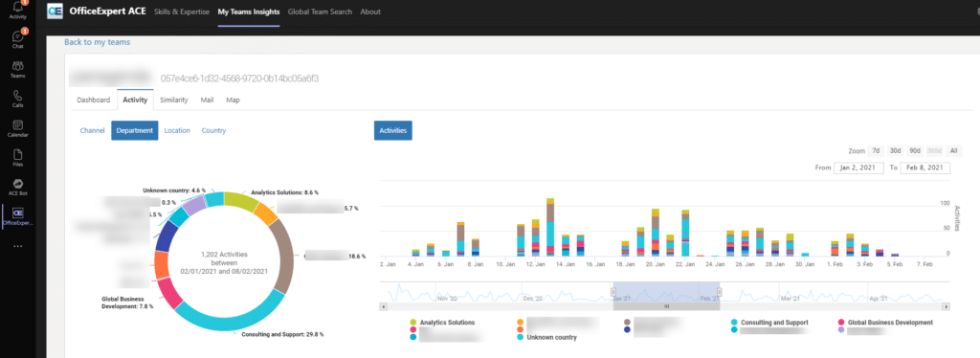Screen dimensions: 980x358
Task: Set zoom range to 7d
Action: click(877, 151)
